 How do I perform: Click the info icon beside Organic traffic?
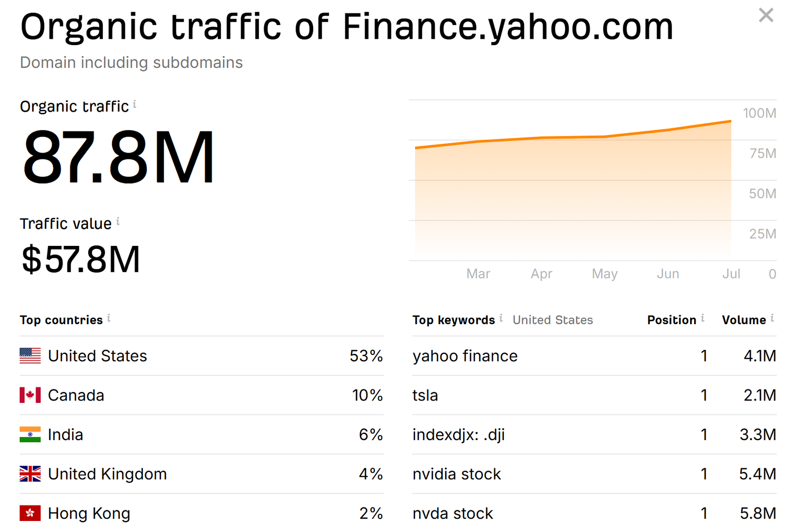pos(135,104)
